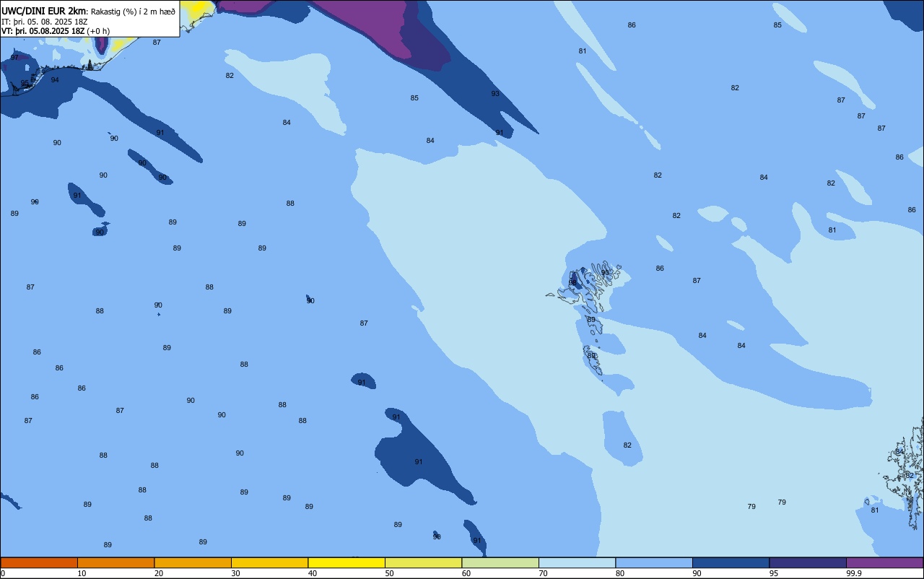Click the "0" legend label
The width and height of the screenshot is (924, 579).
click(3, 573)
